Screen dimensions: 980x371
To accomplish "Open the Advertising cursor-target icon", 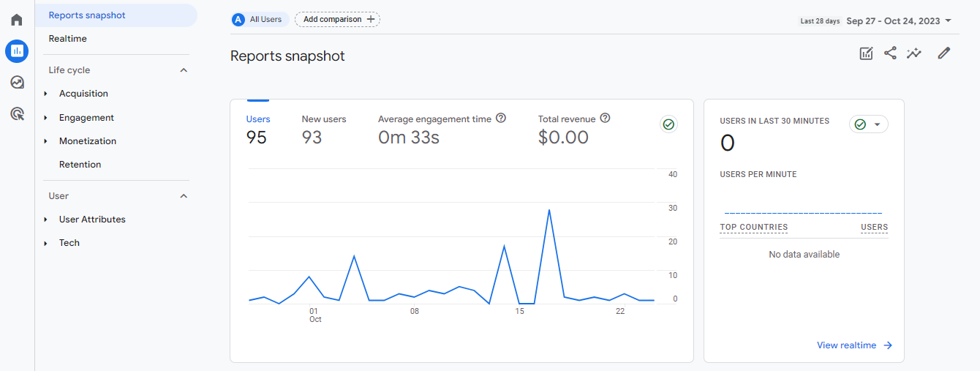I will [17, 113].
